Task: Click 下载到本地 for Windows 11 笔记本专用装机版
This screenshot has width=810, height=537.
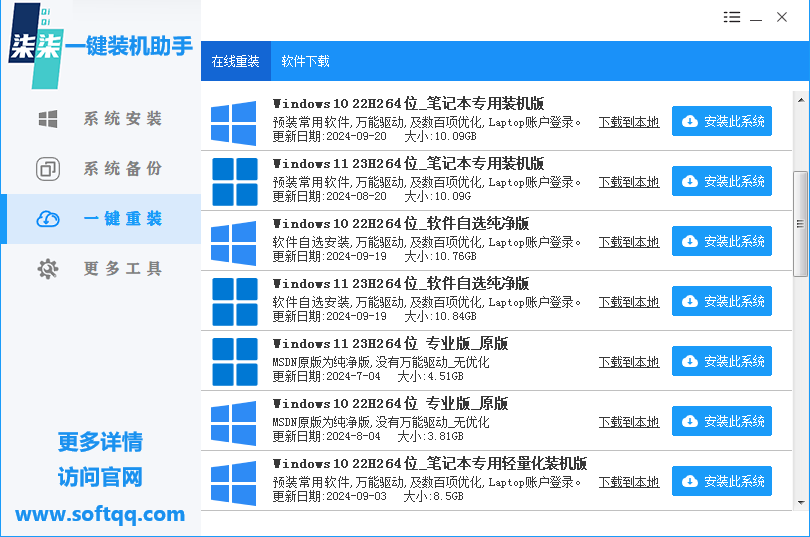Action: (x=629, y=182)
